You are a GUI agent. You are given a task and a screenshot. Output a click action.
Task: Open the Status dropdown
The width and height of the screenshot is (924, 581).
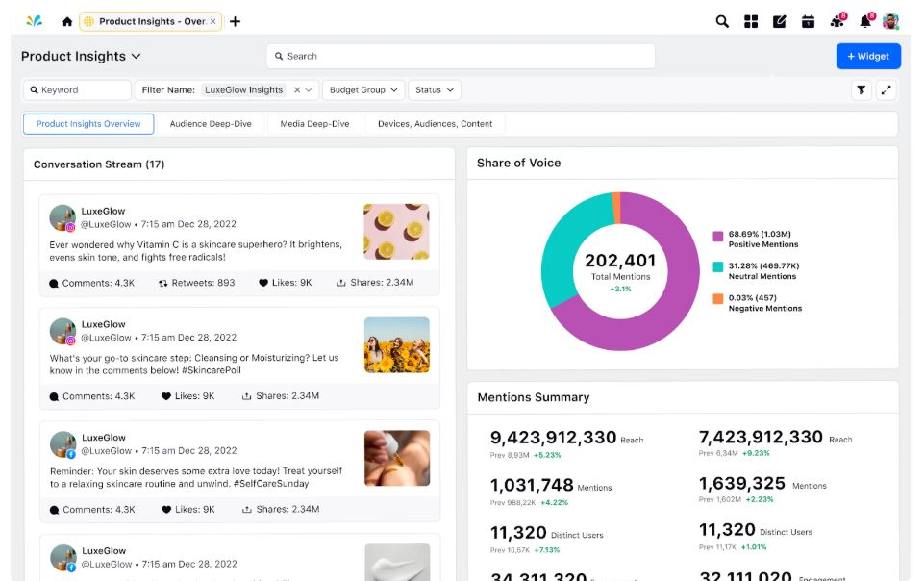click(435, 90)
